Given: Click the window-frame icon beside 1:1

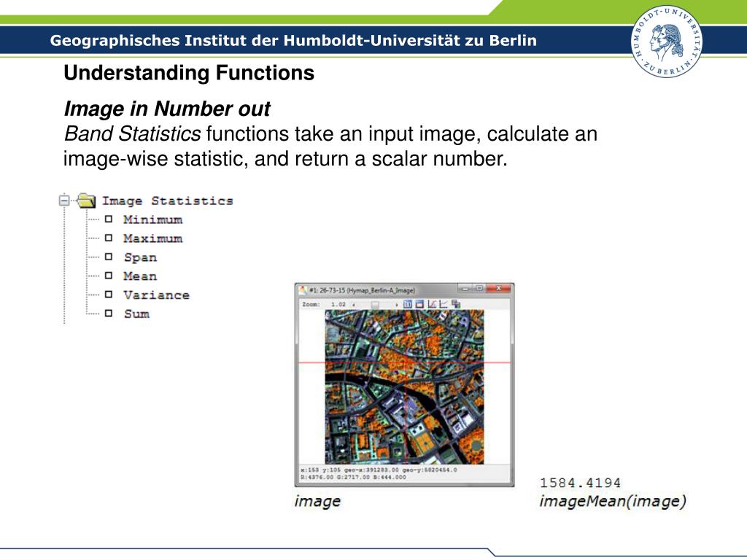Looking at the screenshot, I should (420, 303).
